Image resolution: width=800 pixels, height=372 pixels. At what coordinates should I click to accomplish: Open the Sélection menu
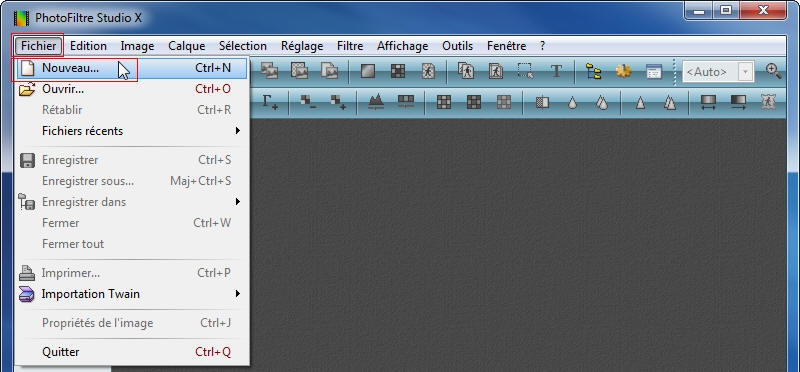pos(243,46)
